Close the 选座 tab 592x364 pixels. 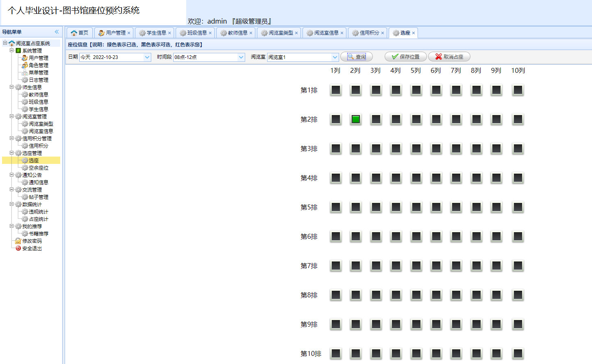click(414, 33)
